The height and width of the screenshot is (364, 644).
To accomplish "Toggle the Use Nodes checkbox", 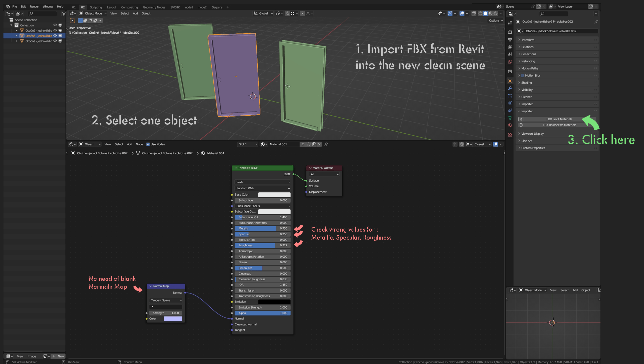I will [x=148, y=144].
